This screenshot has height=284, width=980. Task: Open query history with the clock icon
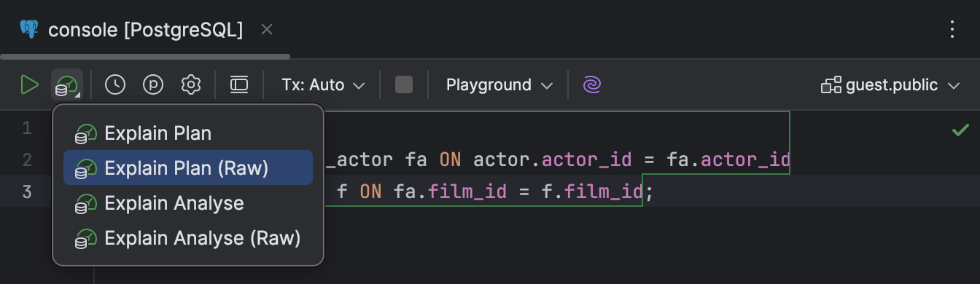pyautogui.click(x=115, y=84)
